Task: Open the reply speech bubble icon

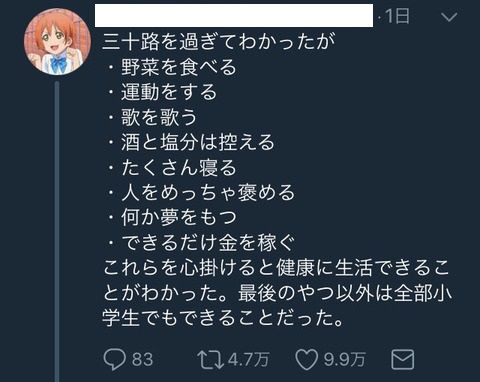Action: point(115,359)
